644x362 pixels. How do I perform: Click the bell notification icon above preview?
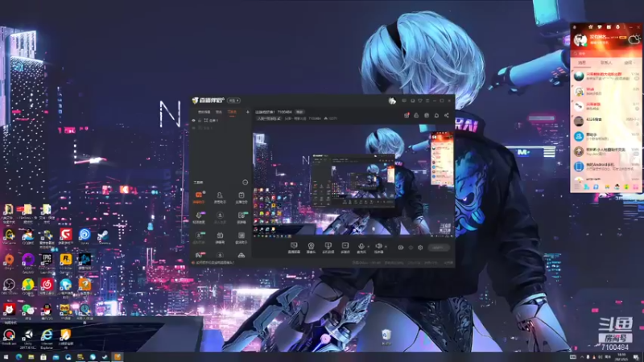[436, 115]
